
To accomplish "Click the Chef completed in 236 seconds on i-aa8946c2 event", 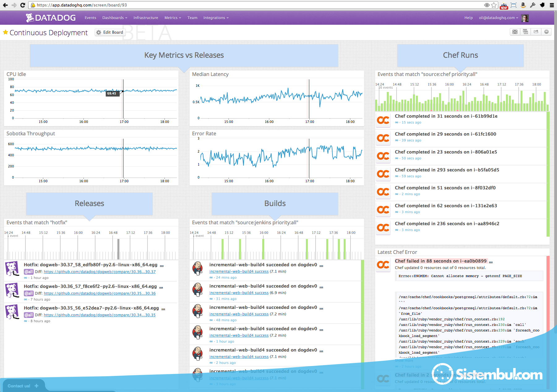I will [x=447, y=224].
